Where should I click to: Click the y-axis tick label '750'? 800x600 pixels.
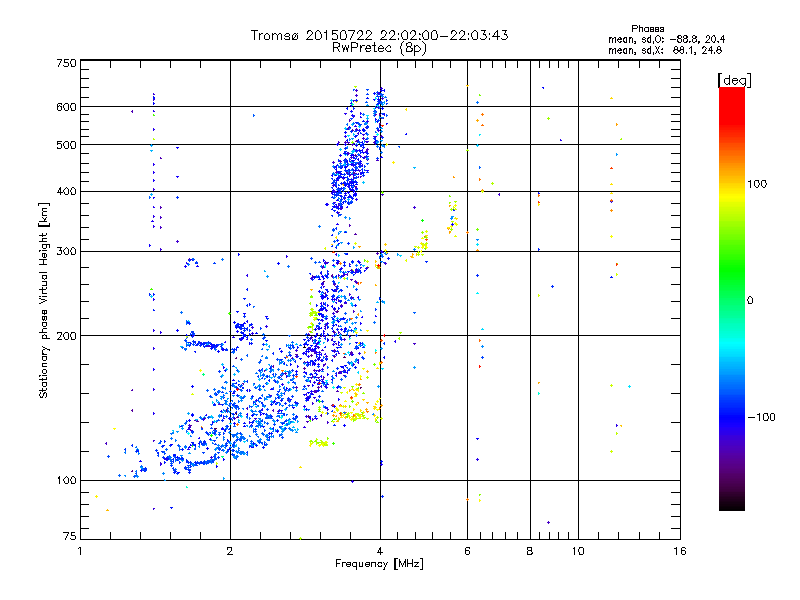coord(66,63)
